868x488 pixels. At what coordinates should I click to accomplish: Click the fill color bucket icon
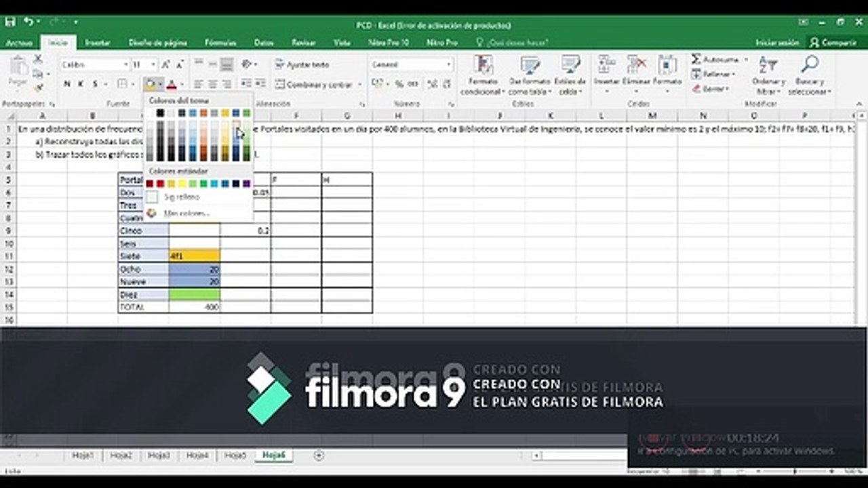151,84
